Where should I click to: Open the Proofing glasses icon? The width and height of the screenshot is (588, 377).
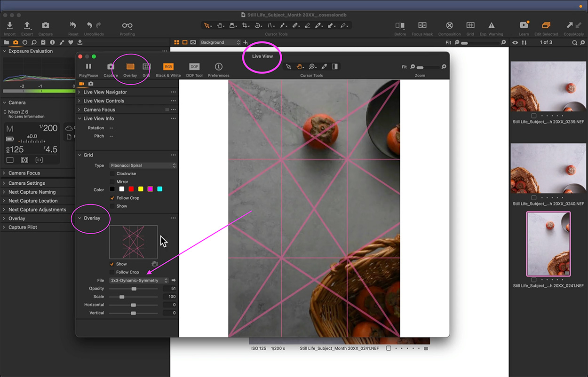pyautogui.click(x=127, y=25)
